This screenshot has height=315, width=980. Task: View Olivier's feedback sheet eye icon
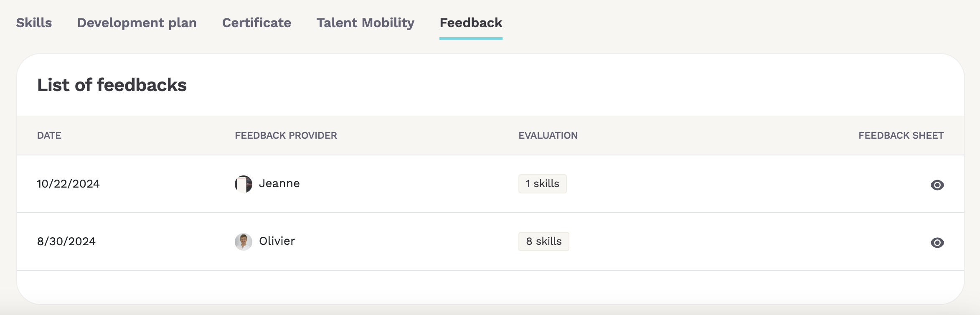[x=937, y=242]
